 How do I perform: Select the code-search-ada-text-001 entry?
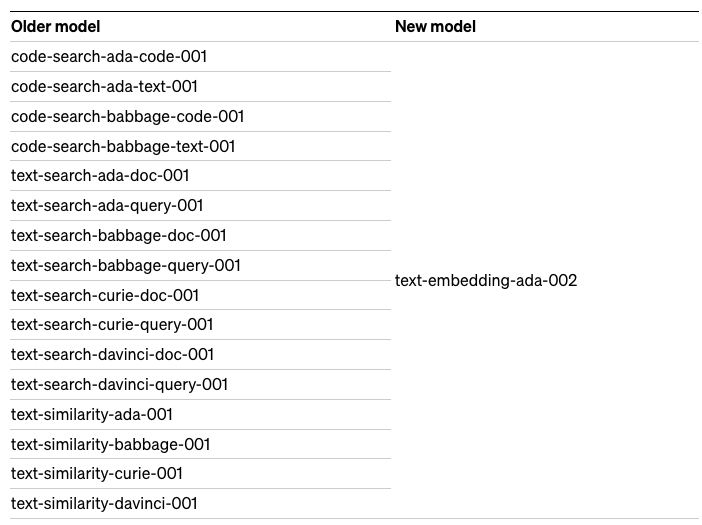104,87
